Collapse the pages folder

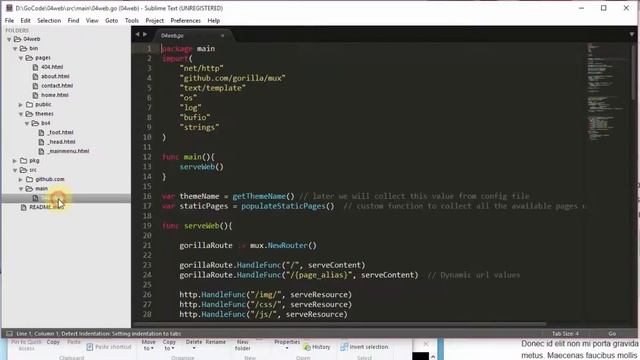coord(21,58)
